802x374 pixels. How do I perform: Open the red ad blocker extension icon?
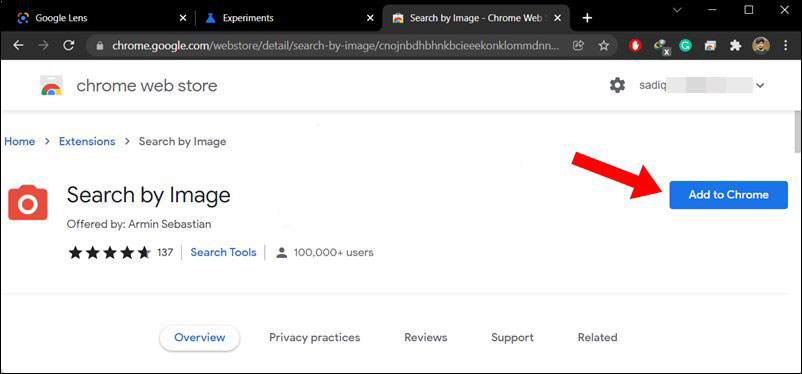pyautogui.click(x=635, y=46)
